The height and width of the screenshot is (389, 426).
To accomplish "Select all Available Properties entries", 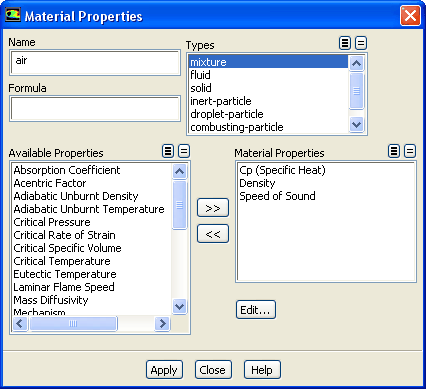I will 168,151.
